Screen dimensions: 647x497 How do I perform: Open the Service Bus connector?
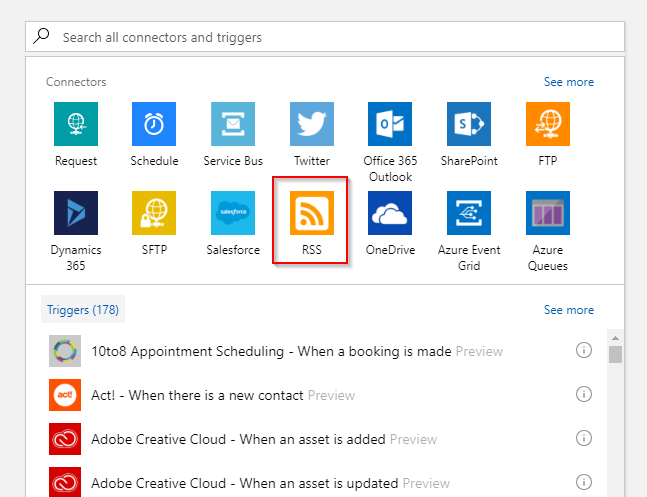pos(233,124)
